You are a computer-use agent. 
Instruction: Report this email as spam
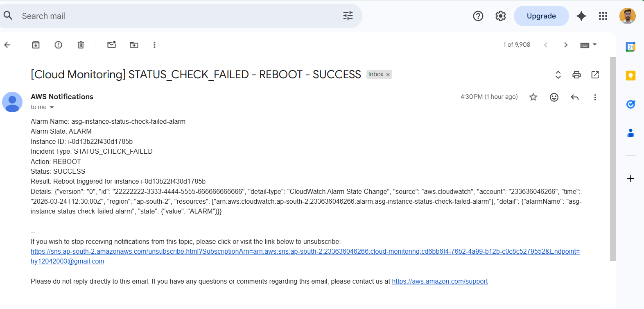pyautogui.click(x=58, y=45)
